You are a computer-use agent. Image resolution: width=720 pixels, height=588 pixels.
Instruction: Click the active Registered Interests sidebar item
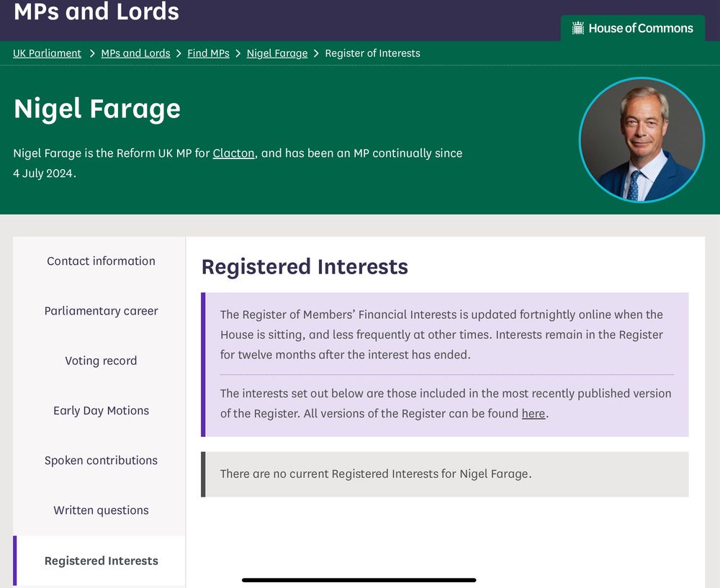(99, 561)
